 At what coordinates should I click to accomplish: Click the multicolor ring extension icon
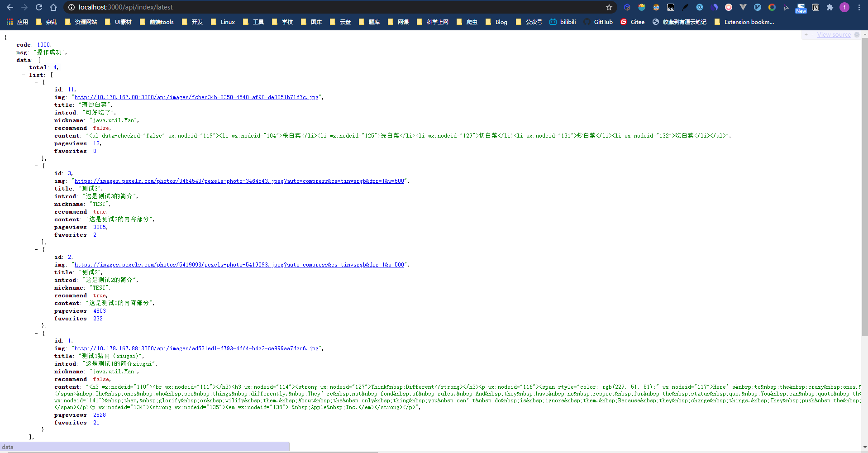[772, 7]
